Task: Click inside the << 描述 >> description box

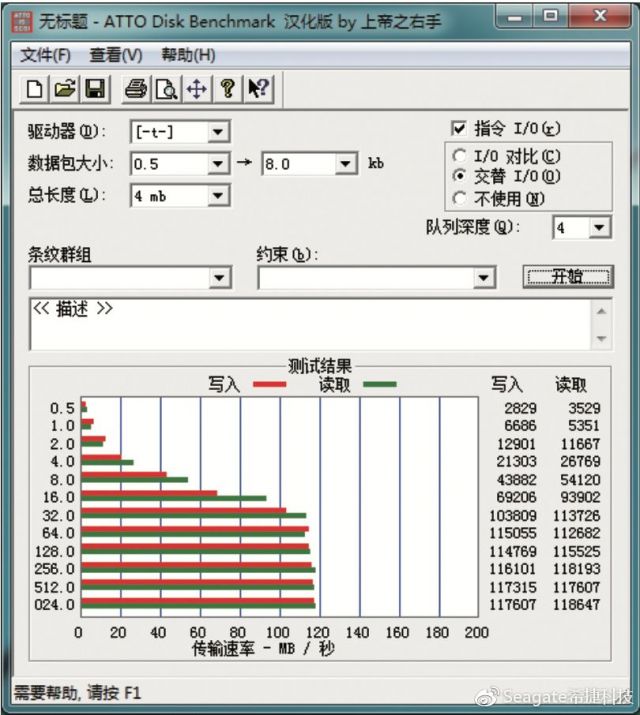Action: coord(311,324)
